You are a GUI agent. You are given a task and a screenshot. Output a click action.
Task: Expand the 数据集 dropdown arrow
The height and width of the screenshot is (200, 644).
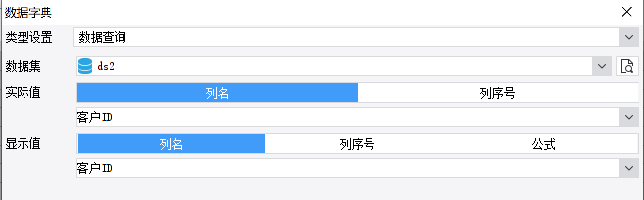point(601,66)
